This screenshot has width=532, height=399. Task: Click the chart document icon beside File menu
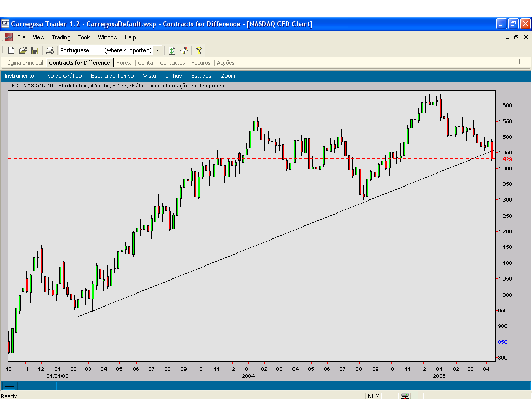(9, 37)
